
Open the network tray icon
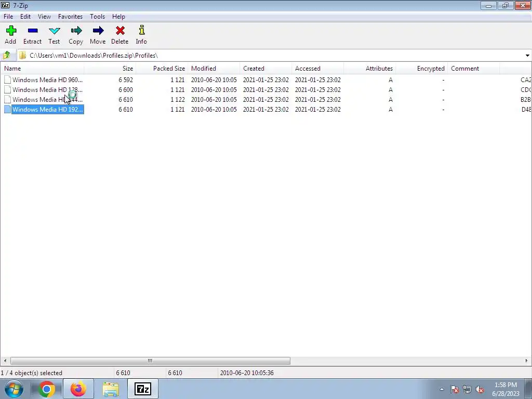tap(467, 390)
